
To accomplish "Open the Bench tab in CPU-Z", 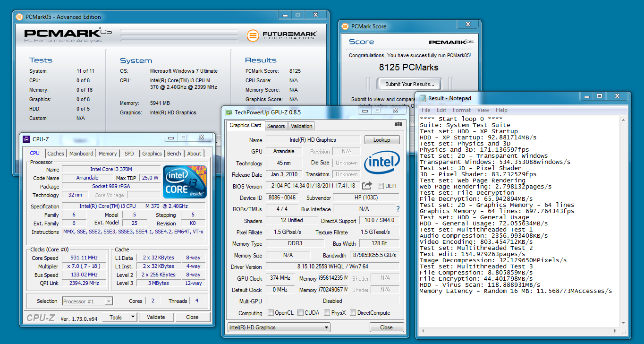I will (x=174, y=154).
